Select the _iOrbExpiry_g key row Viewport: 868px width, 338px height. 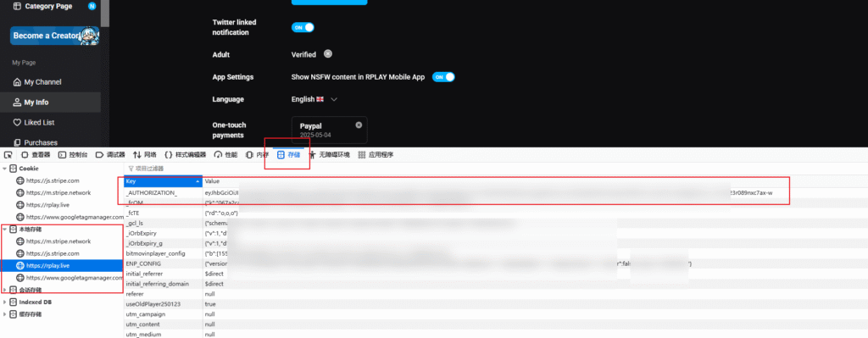(495, 243)
